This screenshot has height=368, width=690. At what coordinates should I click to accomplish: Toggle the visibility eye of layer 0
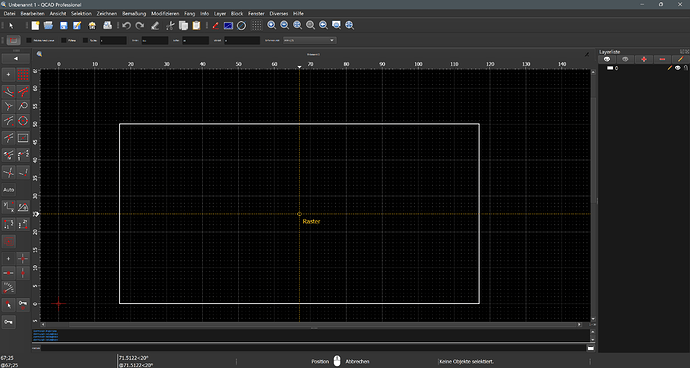[678, 68]
